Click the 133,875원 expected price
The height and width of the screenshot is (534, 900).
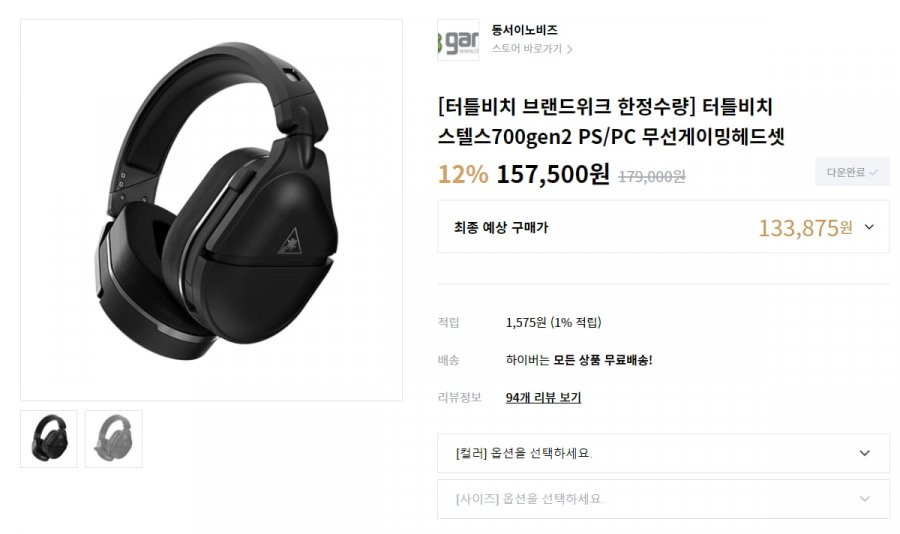805,228
